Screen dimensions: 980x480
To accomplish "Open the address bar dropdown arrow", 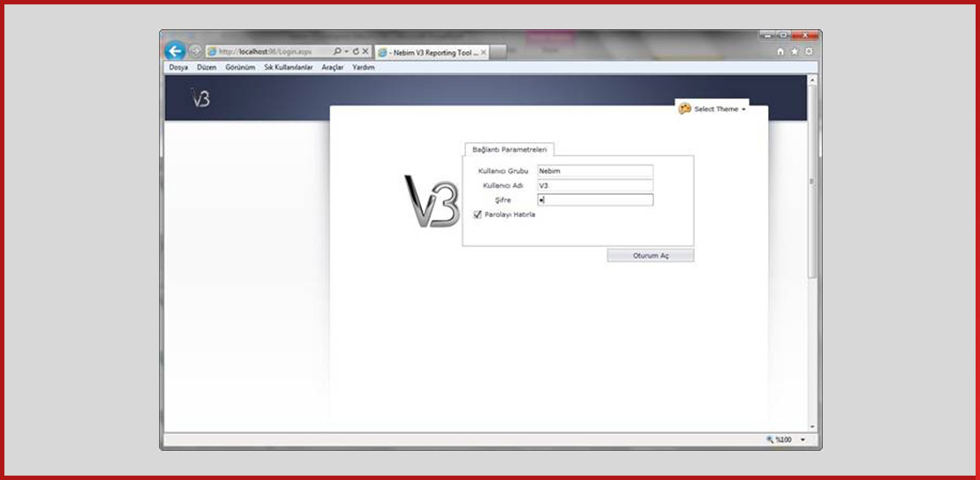I will click(347, 51).
